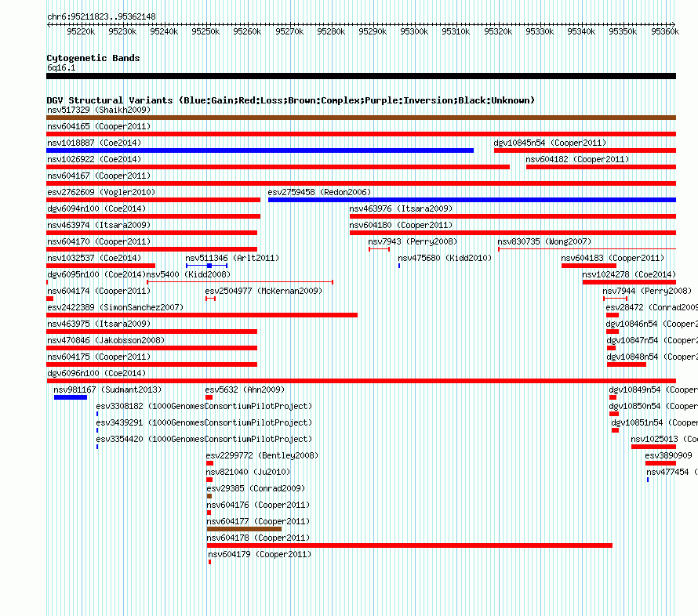Click nsv604180 (Cooper2011) label
Viewport: 698px width, 616px height.
tap(401, 225)
